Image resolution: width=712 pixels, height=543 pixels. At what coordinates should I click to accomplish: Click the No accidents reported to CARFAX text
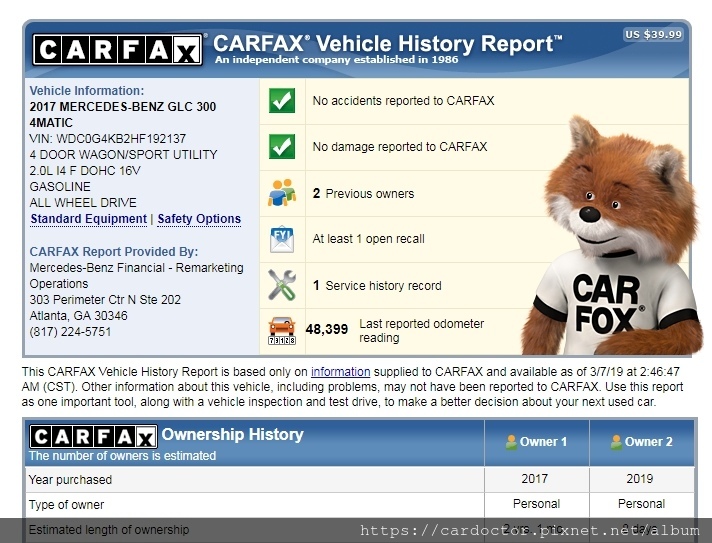[x=403, y=101]
